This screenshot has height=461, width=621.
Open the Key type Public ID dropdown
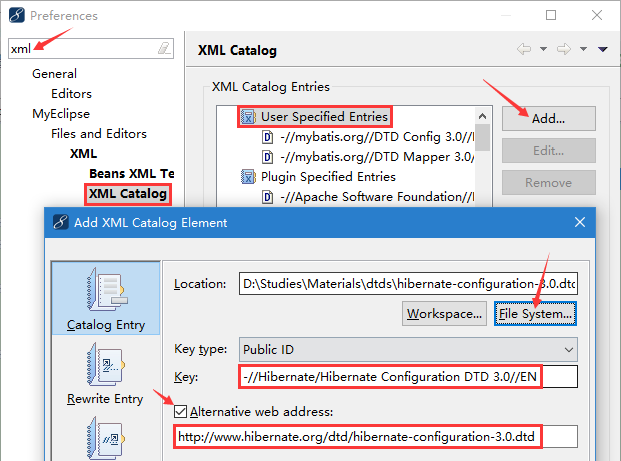click(408, 350)
